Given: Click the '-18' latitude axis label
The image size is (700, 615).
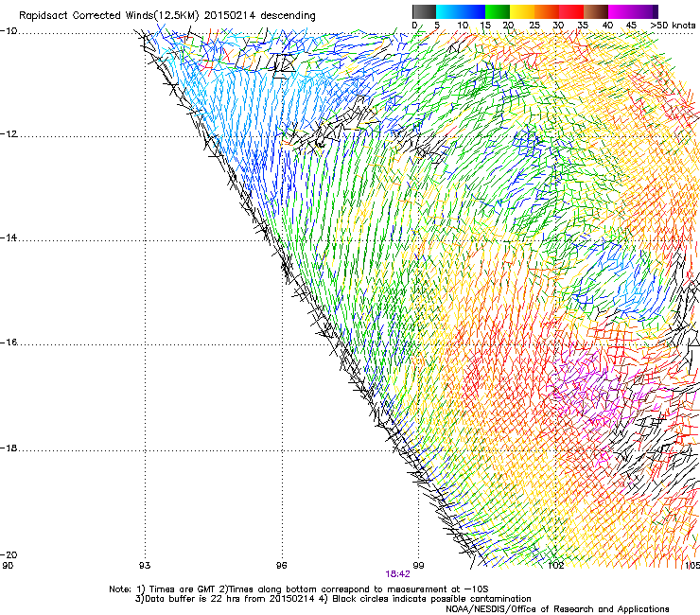Looking at the screenshot, I should pos(9,448).
